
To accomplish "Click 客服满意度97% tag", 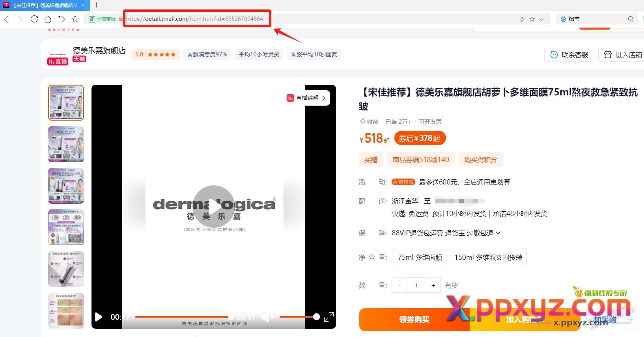I will [x=207, y=54].
